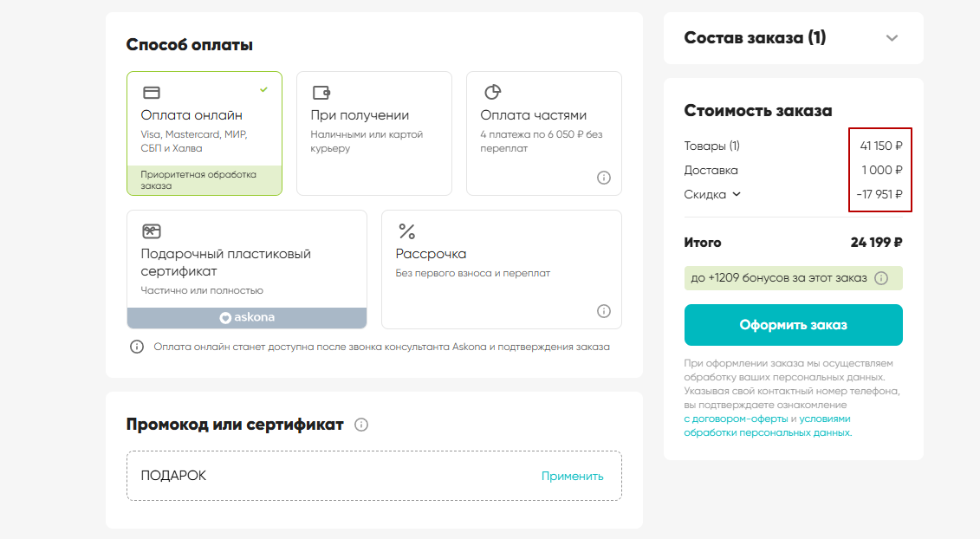The height and width of the screenshot is (539, 980).
Task: Expand Состав заказа section chevron
Action: 892,38
